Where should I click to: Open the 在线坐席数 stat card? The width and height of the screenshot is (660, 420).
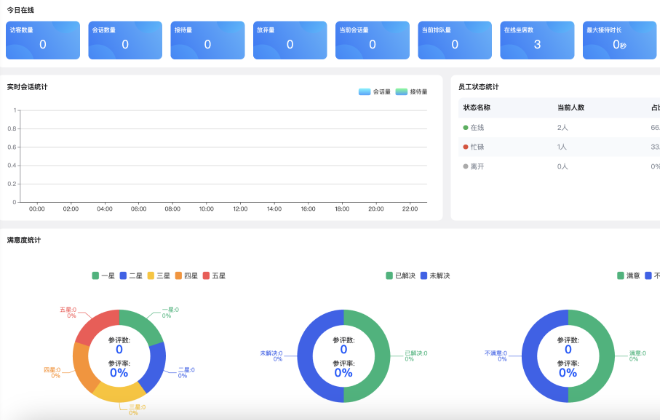(x=536, y=39)
